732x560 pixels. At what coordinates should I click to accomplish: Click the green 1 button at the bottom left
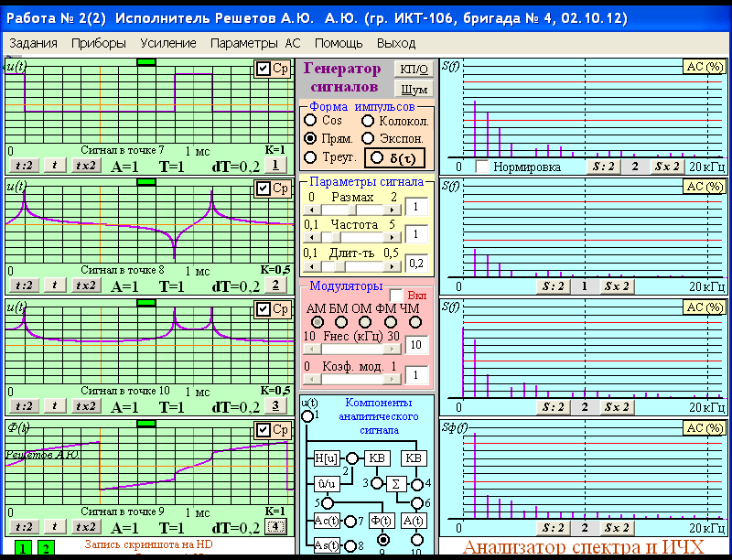(24, 548)
